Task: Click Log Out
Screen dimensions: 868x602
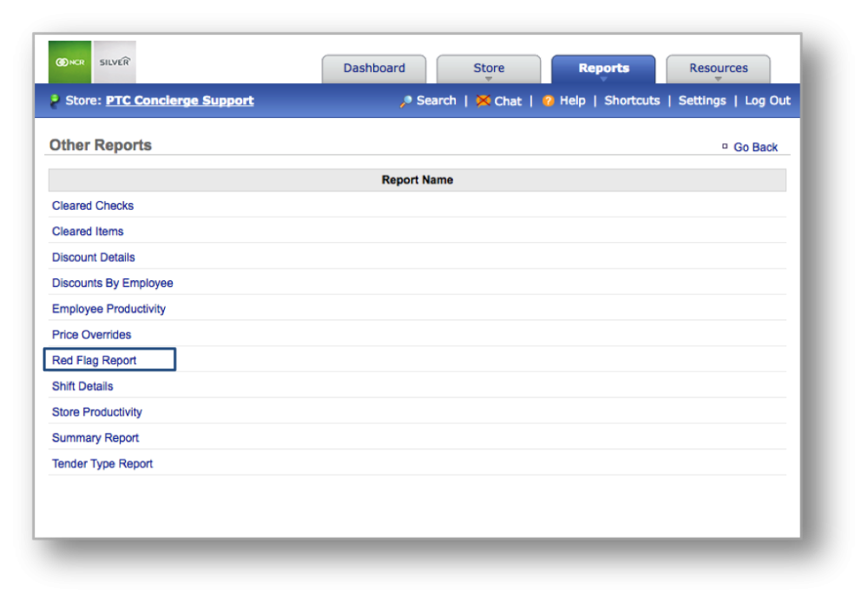Action: pos(767,101)
